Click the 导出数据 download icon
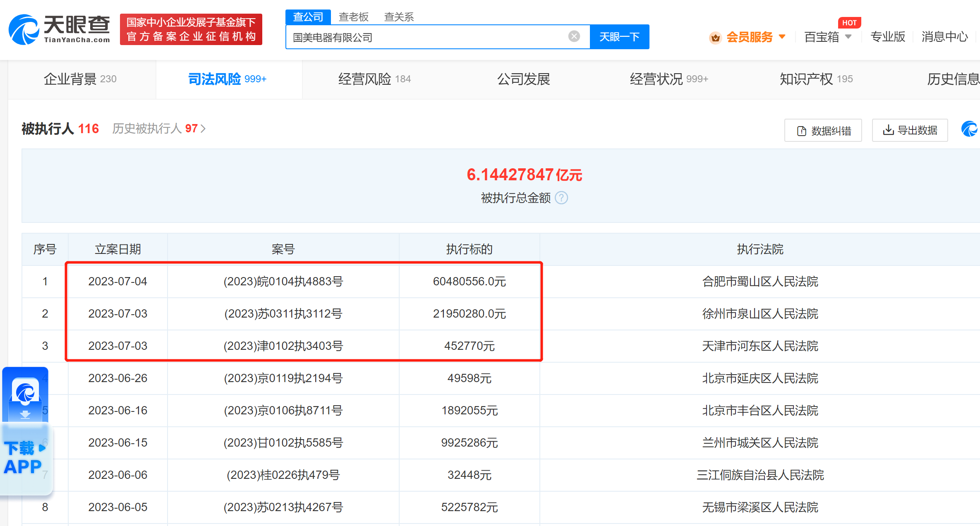The height and width of the screenshot is (526, 980). 888,130
